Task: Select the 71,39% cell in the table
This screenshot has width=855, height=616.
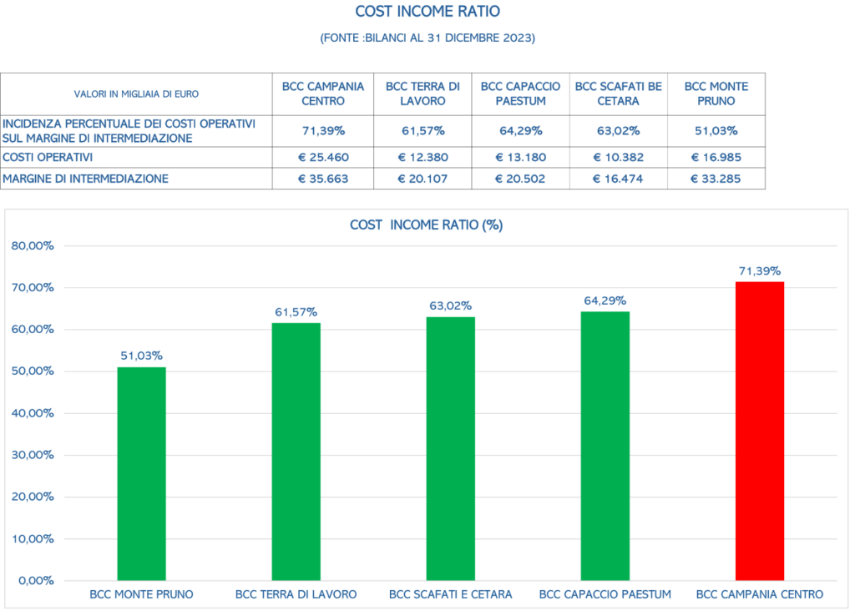Action: click(x=323, y=131)
